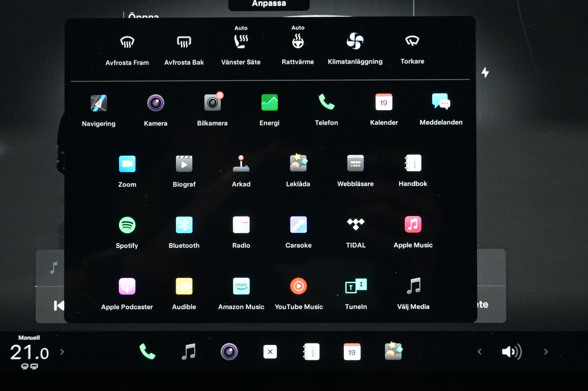This screenshot has height=391, width=588.
Task: Click the Anpassa button at top
Action: [x=269, y=4]
